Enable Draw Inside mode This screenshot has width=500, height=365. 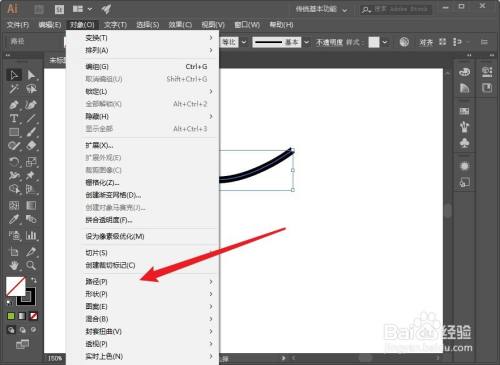[x=34, y=330]
